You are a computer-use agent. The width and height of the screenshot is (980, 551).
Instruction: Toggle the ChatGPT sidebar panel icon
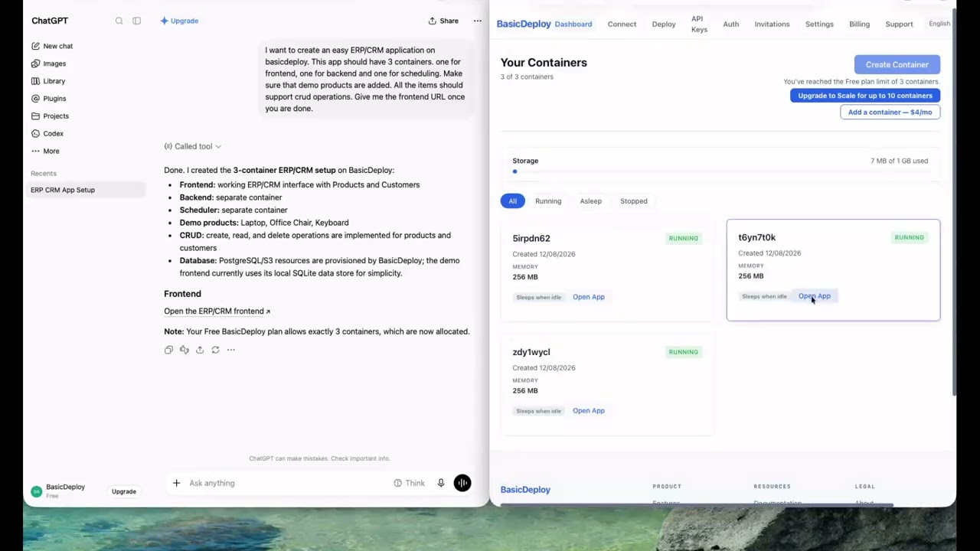(136, 21)
